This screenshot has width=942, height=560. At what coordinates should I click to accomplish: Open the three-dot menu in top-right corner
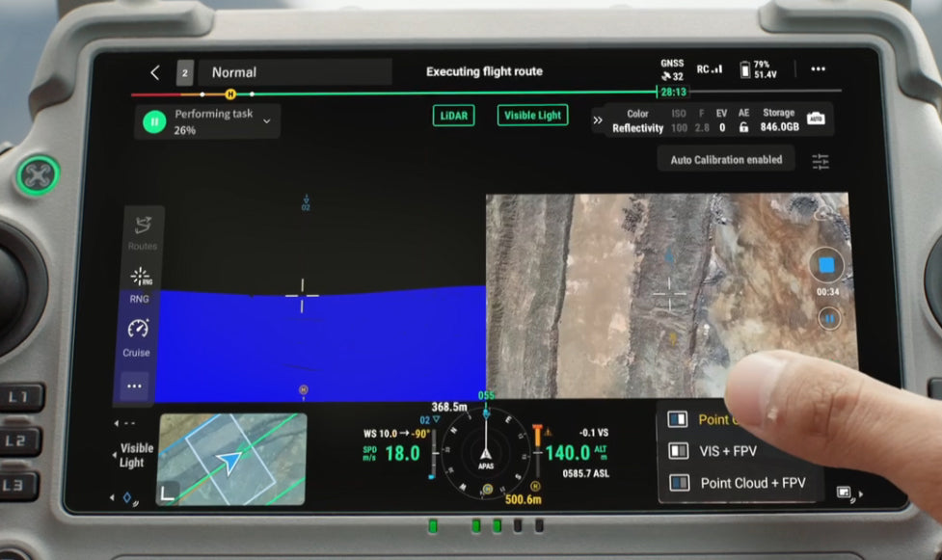coord(818,69)
